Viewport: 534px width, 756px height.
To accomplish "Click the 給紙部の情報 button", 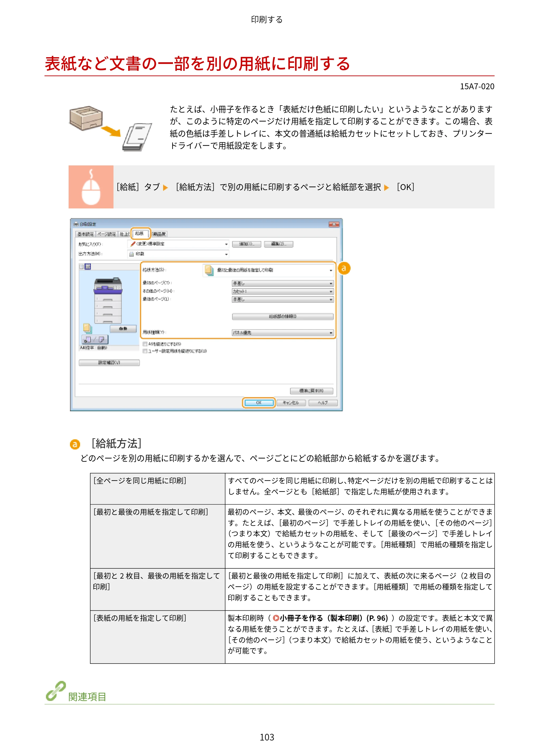I will tap(283, 316).
